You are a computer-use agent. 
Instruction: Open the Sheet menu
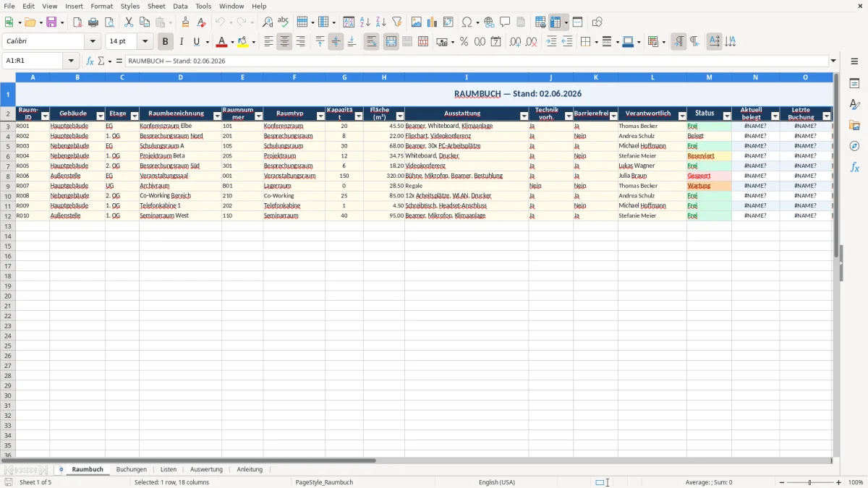[156, 6]
